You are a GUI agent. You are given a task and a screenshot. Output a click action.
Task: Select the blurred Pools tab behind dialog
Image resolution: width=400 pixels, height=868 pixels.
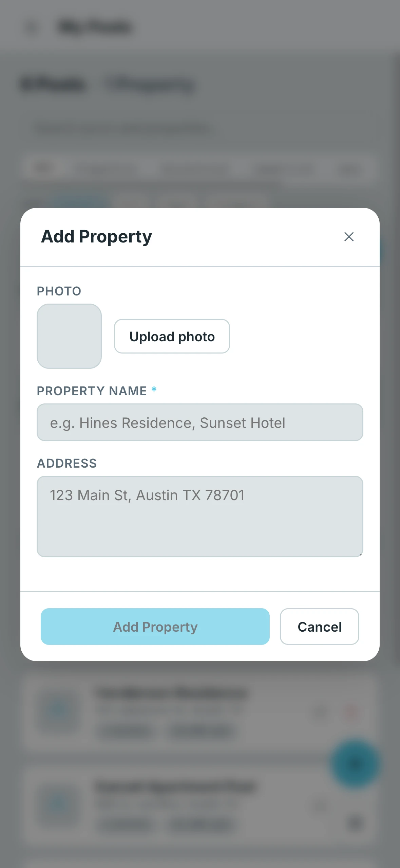[53, 84]
